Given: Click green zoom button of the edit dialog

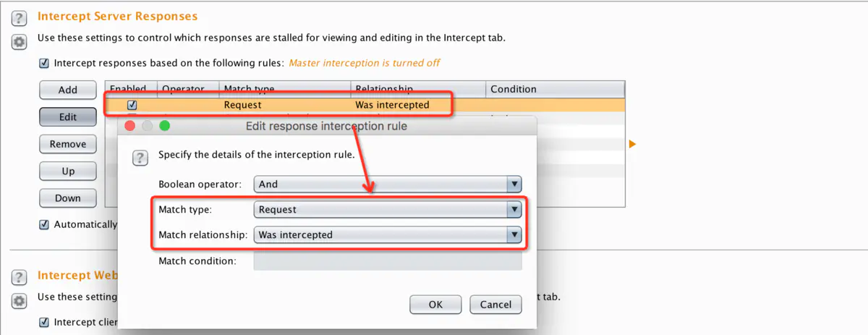Looking at the screenshot, I should click(x=164, y=126).
